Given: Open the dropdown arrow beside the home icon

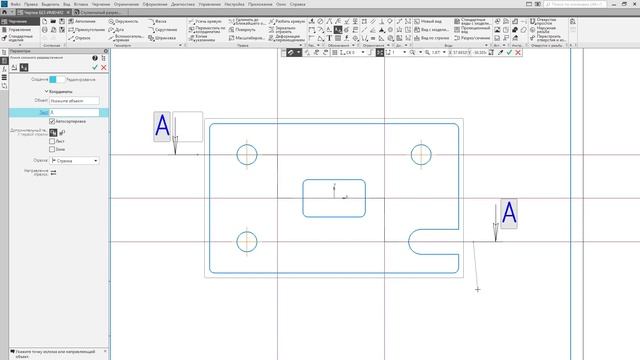Looking at the screenshot, I should pyautogui.click(x=12, y=13).
